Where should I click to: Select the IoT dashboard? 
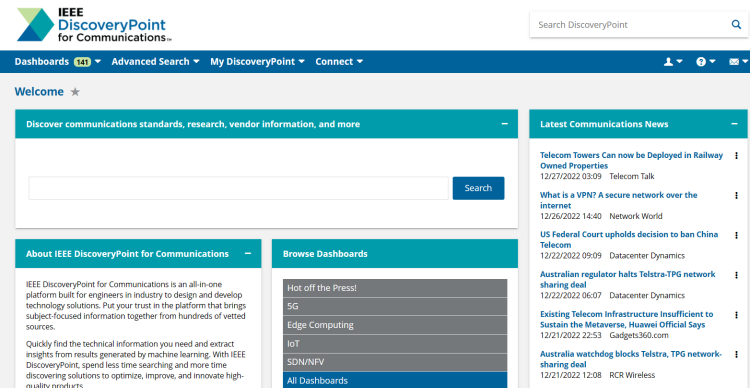(x=395, y=344)
